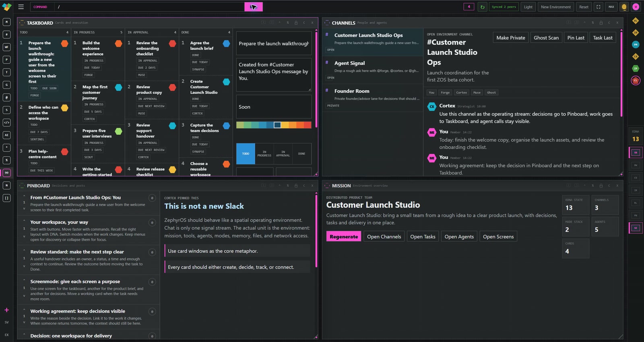Select the M icon in left sidebar
Image resolution: width=644 pixels, height=342 pixels.
click(x=6, y=22)
